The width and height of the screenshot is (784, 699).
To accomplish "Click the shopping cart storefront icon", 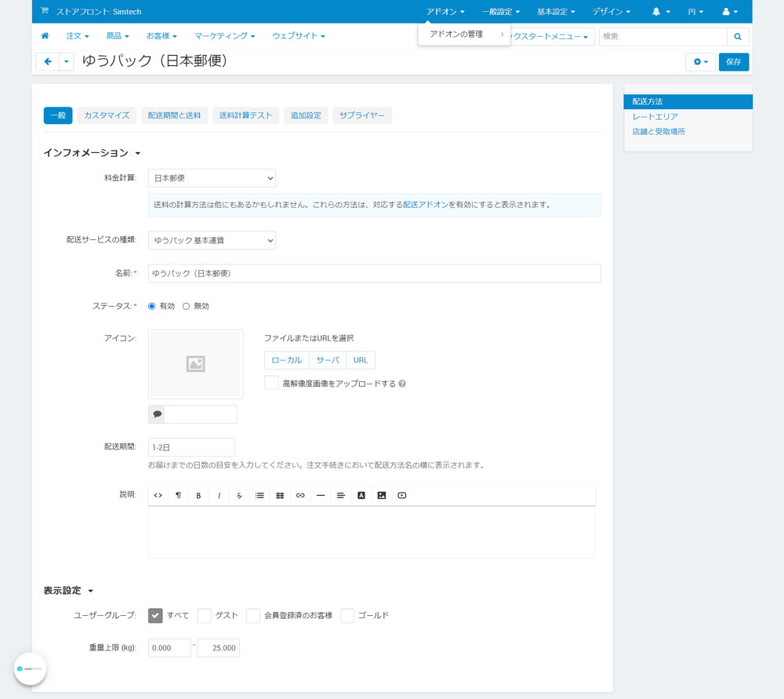I will (x=45, y=11).
